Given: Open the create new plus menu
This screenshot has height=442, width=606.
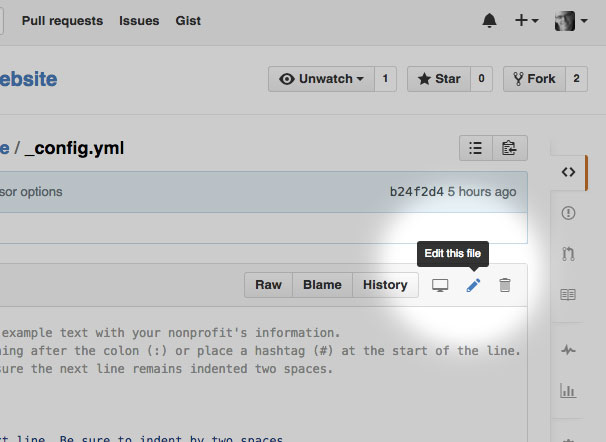Looking at the screenshot, I should (x=526, y=20).
